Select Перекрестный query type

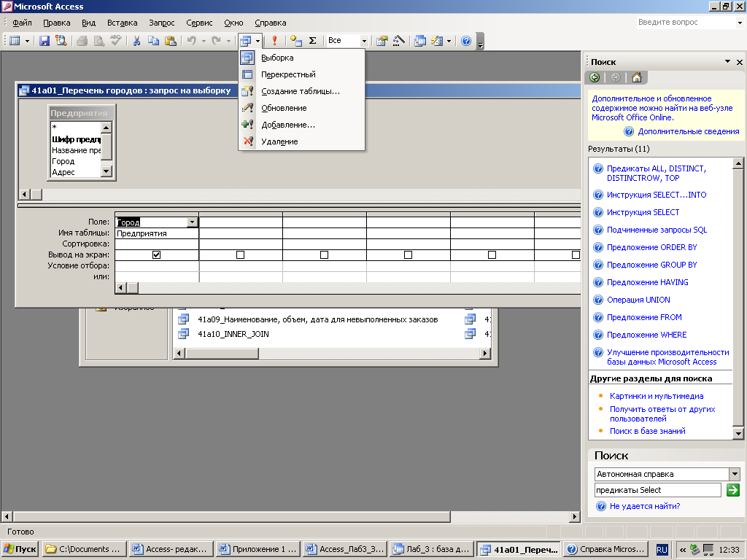(301, 74)
